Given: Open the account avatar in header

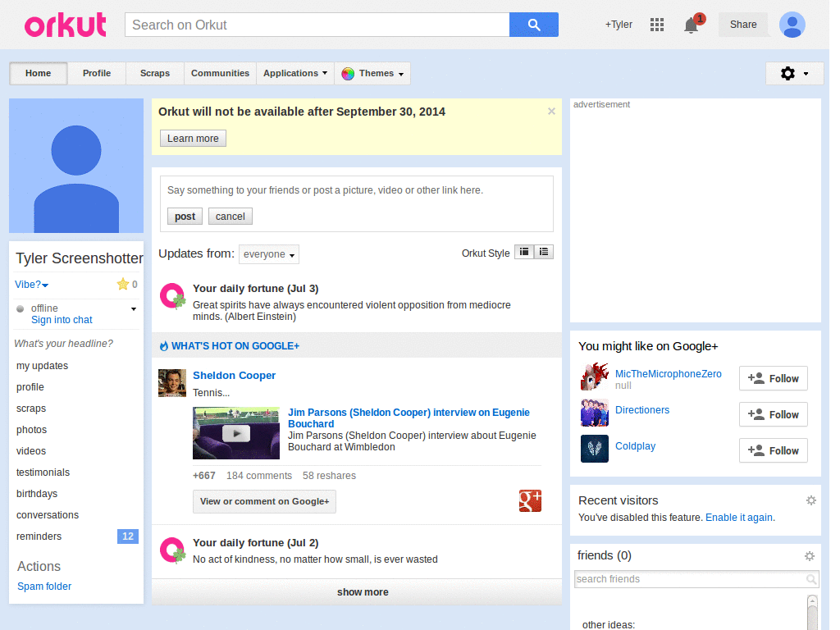Looking at the screenshot, I should coord(792,25).
